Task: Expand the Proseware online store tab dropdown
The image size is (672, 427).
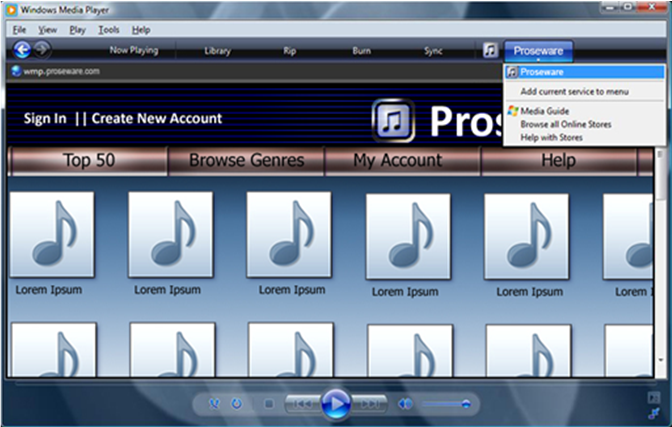Action: click(x=538, y=51)
